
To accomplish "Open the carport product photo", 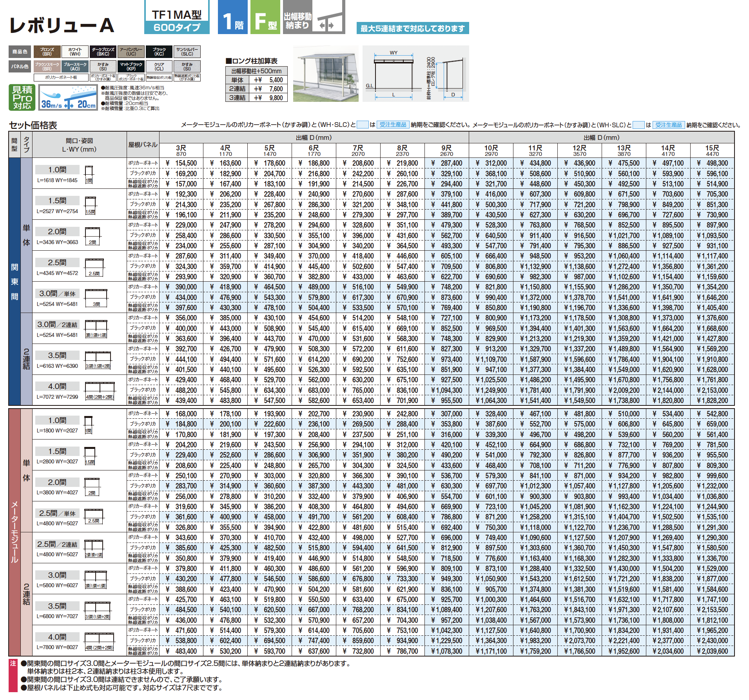I will tap(326, 74).
